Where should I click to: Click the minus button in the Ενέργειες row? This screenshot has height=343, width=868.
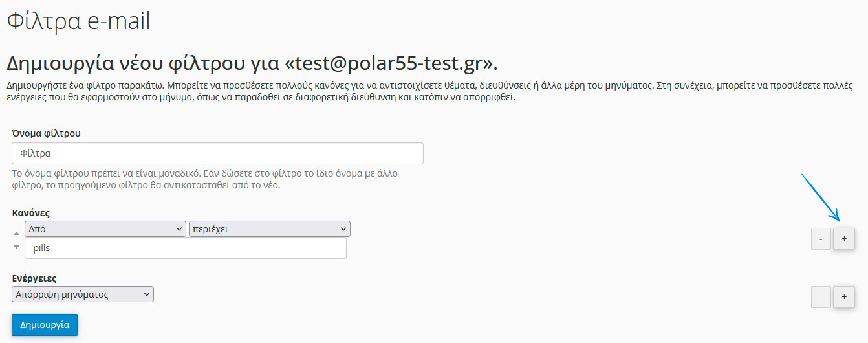pos(821,297)
